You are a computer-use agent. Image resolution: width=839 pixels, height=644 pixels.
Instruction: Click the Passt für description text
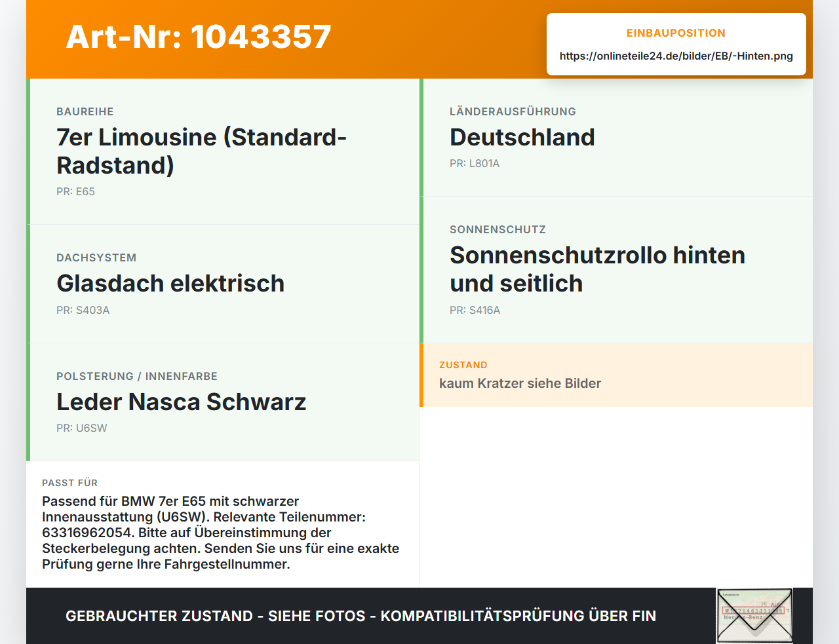click(221, 533)
